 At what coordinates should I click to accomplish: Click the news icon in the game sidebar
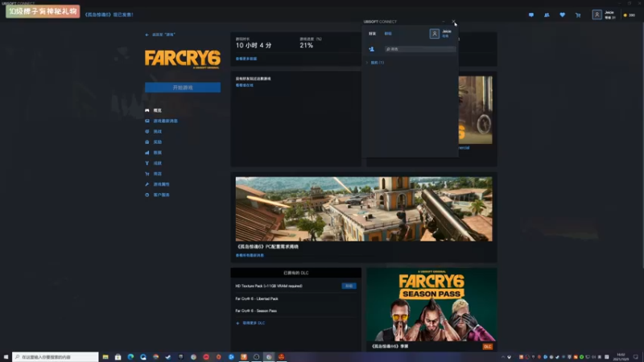click(x=147, y=121)
